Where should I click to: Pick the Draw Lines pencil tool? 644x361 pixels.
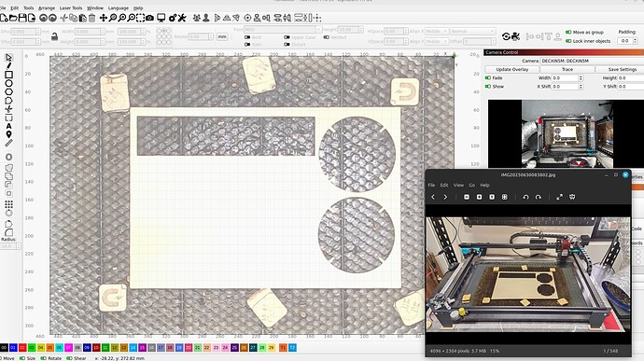click(8, 65)
